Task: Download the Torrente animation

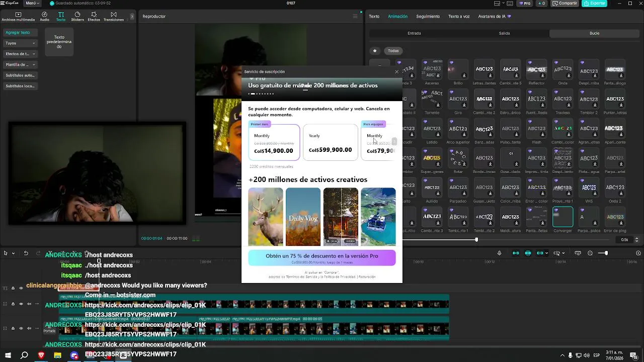Action: coord(438,105)
